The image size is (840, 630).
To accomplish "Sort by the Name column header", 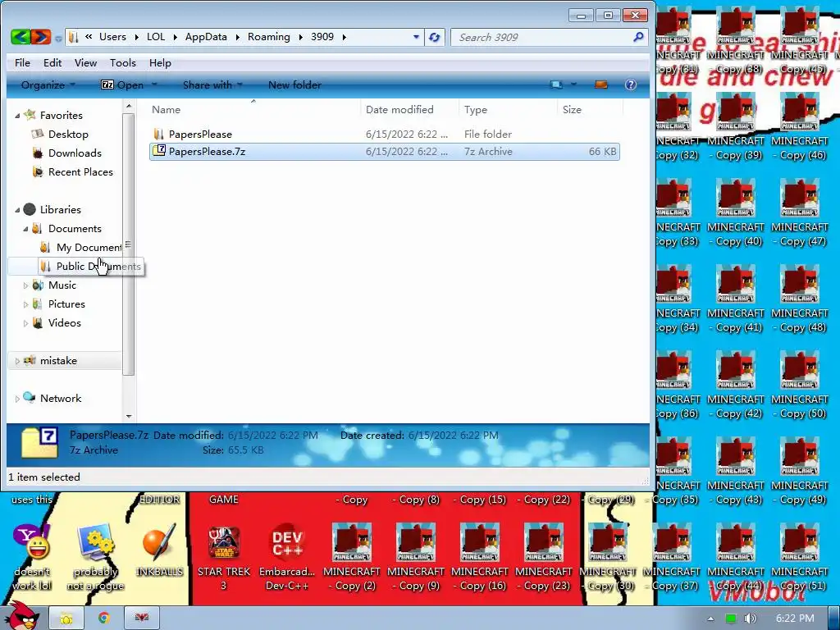I will 253,109.
